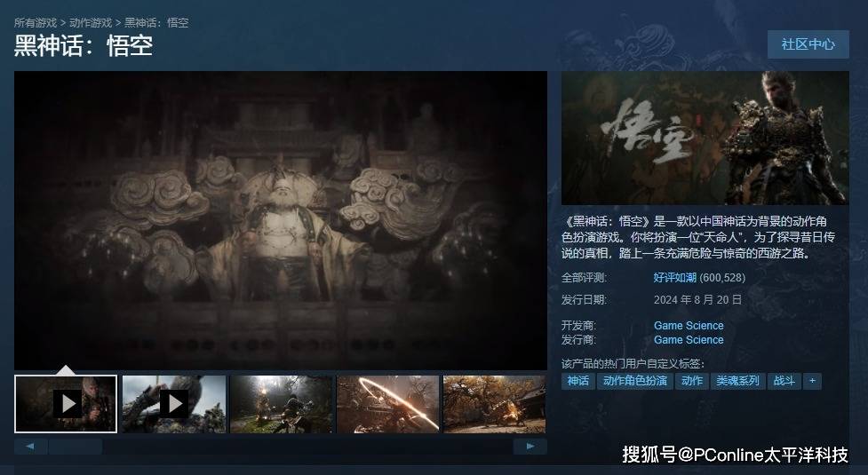Select the thumbnail with glowing ring staff spin
Image resolution: width=868 pixels, height=475 pixels.
click(x=388, y=404)
